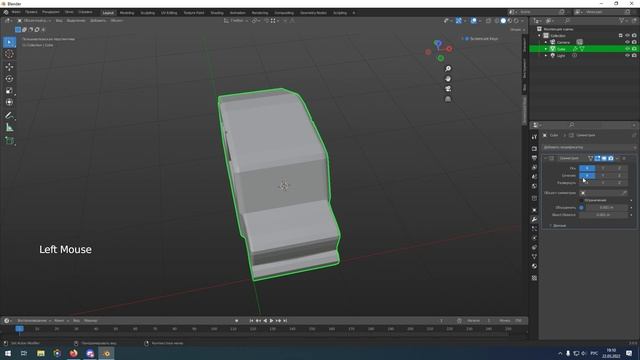Viewport: 640px width, 360px height.
Task: Hide the Camera object in outliner
Action: [627, 42]
